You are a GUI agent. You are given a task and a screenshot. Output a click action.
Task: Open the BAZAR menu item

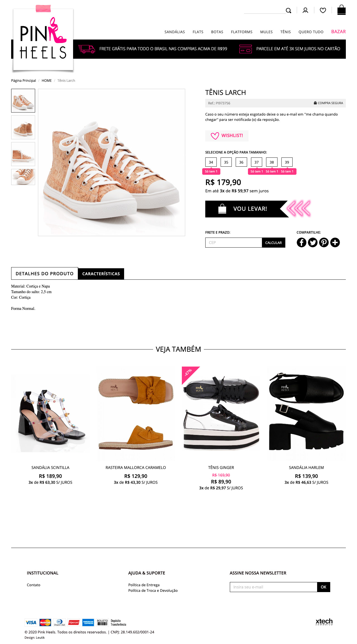tap(338, 32)
